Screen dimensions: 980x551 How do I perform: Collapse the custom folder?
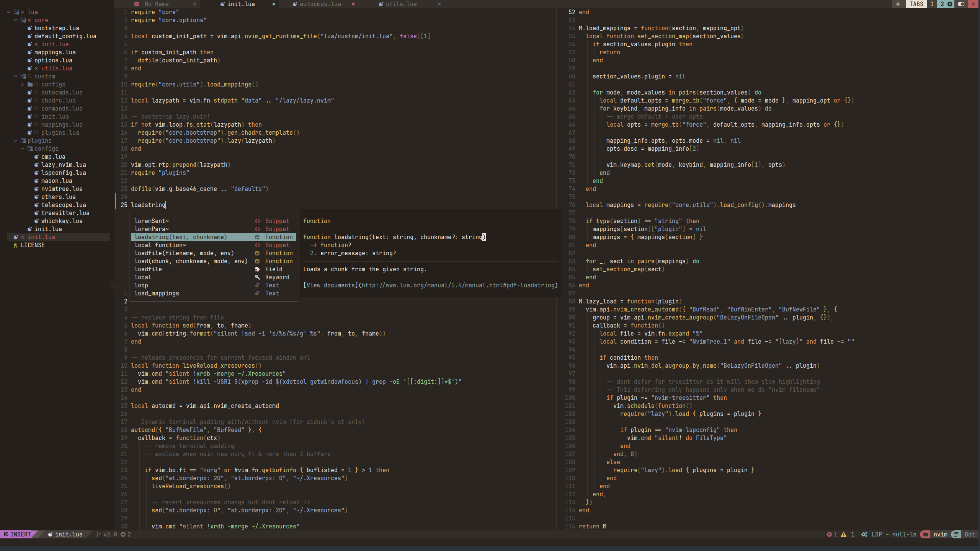(x=15, y=76)
